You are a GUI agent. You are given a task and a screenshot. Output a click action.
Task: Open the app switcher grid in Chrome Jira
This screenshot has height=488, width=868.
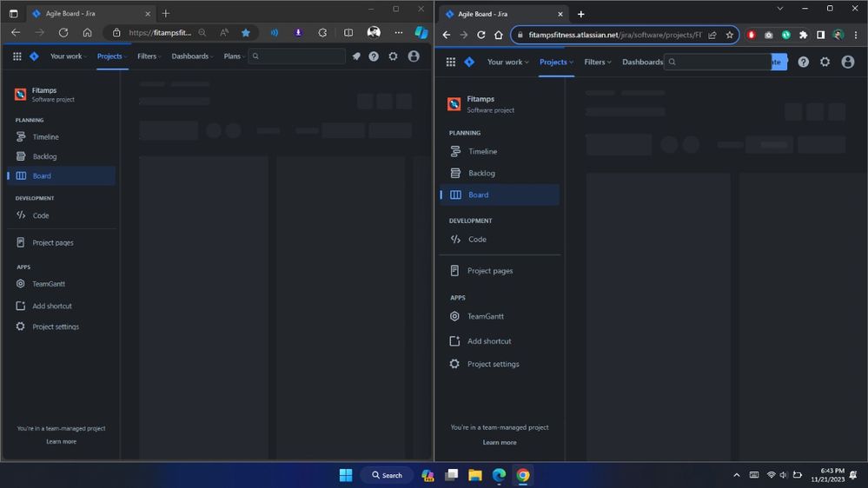451,62
